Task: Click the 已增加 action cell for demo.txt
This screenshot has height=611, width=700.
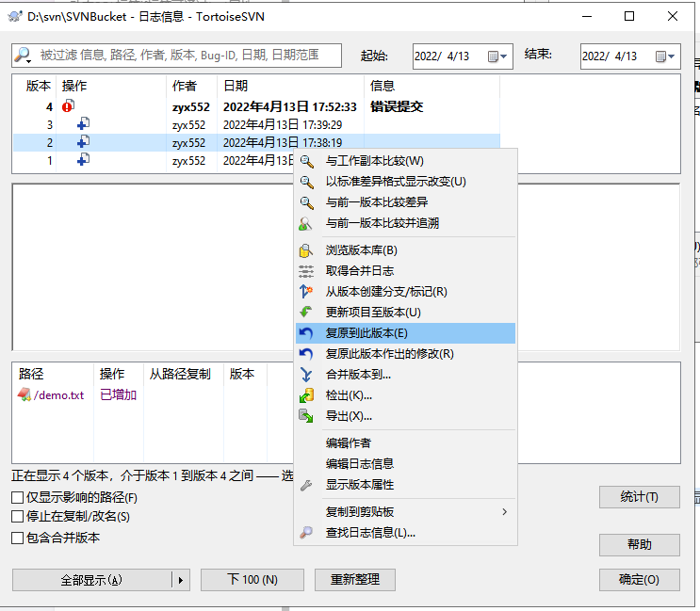Action: click(x=119, y=395)
